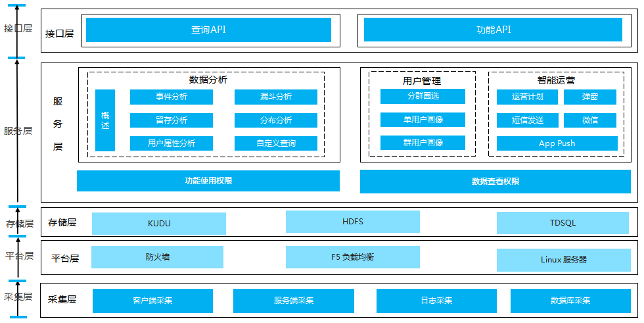Select the KUDU storage block
The height and width of the screenshot is (323, 644).
pos(158,224)
